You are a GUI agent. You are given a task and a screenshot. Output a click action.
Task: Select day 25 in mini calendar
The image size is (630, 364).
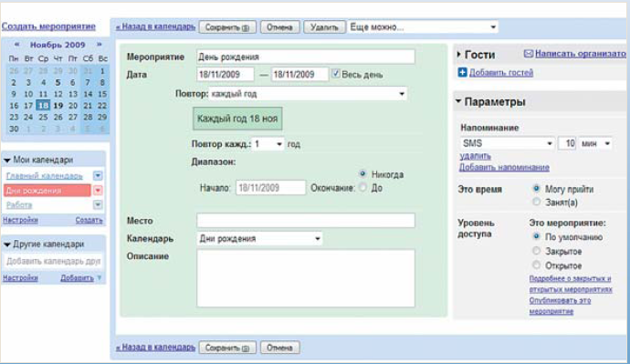[43, 117]
